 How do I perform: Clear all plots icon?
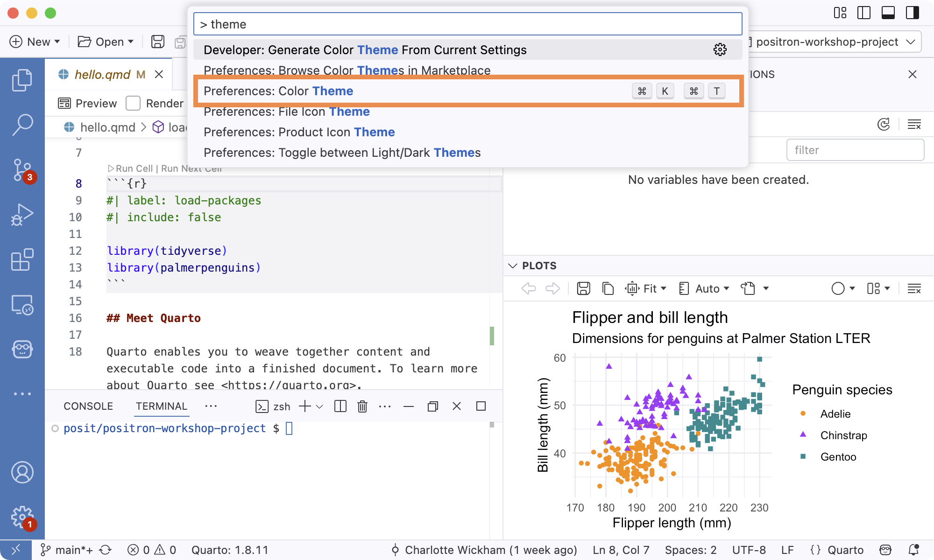click(914, 288)
